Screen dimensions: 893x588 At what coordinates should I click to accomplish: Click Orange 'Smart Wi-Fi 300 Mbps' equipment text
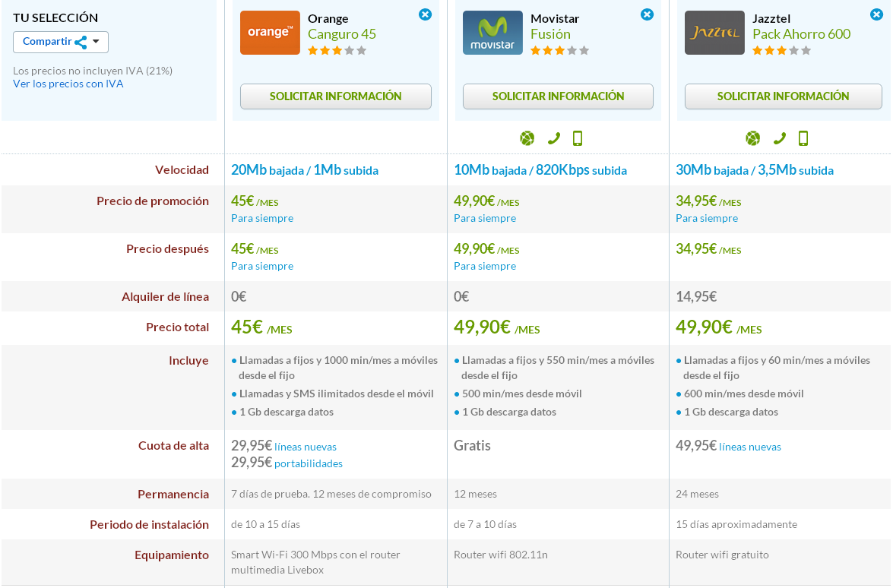(x=315, y=562)
